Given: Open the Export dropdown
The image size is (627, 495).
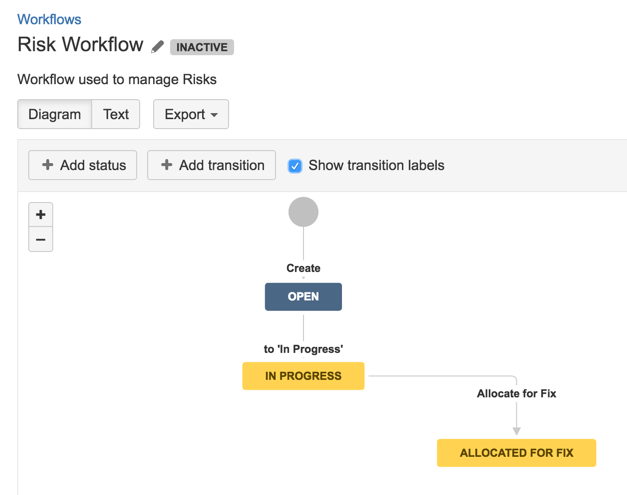Looking at the screenshot, I should [x=191, y=114].
